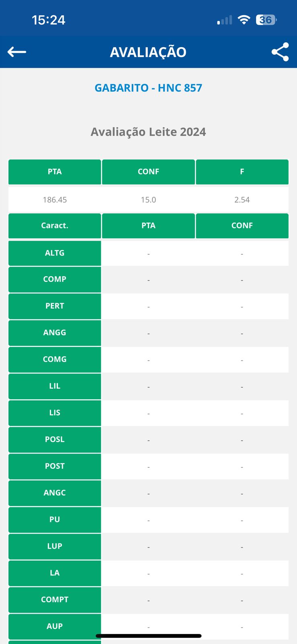Tap the top PTA column header
This screenshot has width=297, height=644.
55,172
